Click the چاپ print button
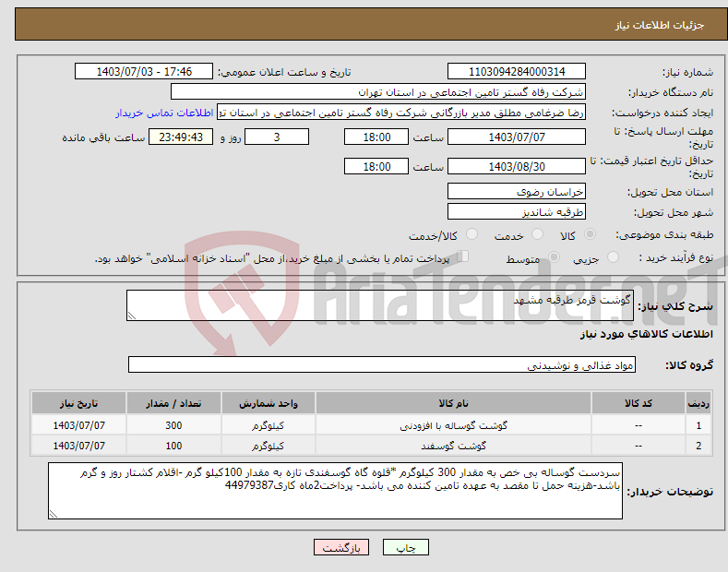The height and width of the screenshot is (572, 728). tap(406, 547)
